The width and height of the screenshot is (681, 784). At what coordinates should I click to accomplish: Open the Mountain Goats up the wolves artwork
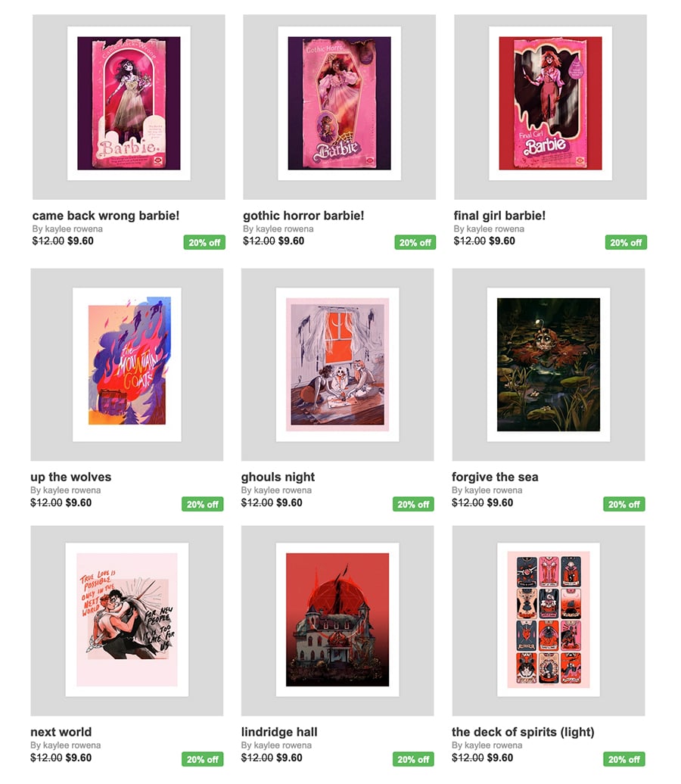[x=126, y=365]
